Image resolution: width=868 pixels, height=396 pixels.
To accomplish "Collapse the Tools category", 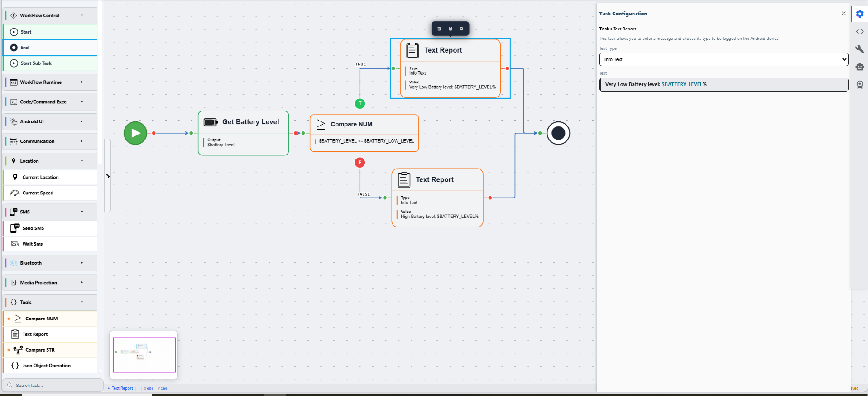I will [x=50, y=302].
